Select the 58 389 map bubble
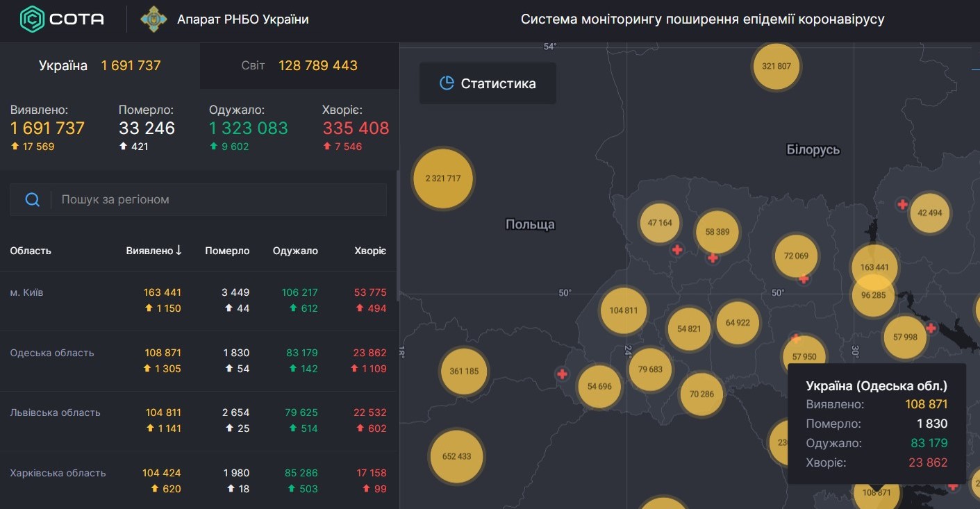Image resolution: width=980 pixels, height=509 pixels. pos(717,232)
